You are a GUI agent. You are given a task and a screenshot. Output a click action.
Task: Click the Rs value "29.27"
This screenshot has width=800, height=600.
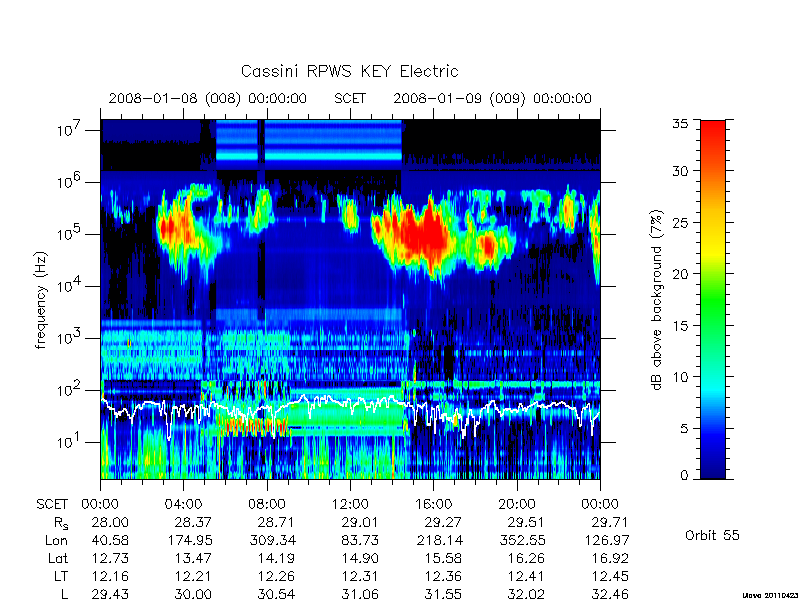point(443,522)
